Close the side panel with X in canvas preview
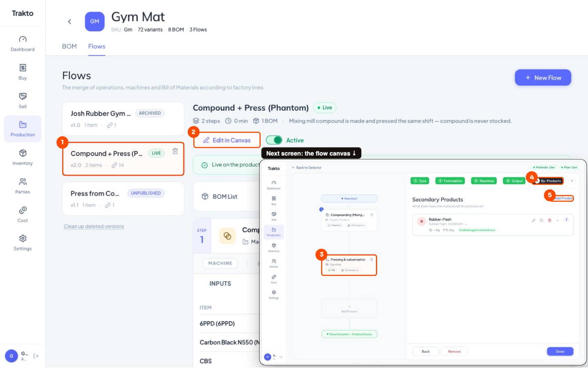This screenshot has width=588, height=368. (572, 181)
